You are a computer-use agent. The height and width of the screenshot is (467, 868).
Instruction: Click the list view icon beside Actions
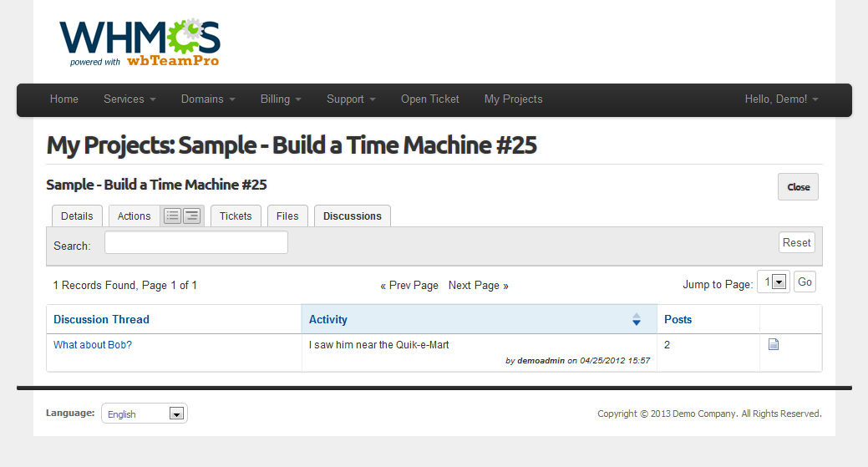click(172, 216)
